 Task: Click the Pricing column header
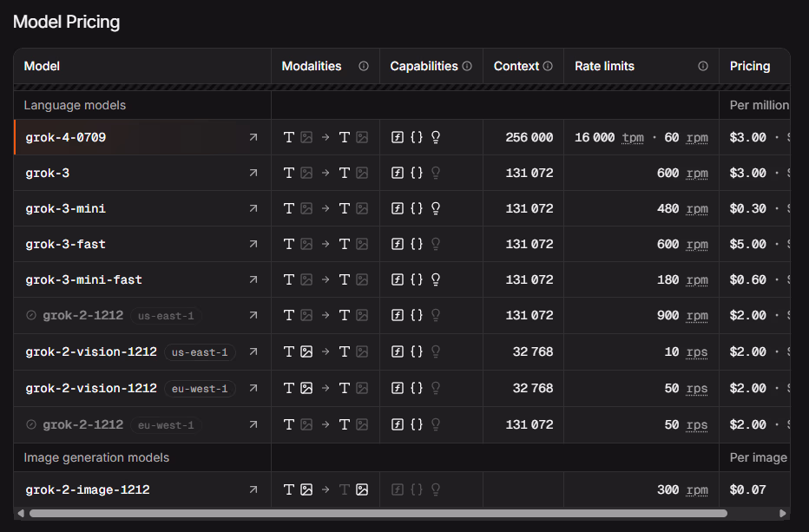click(750, 66)
